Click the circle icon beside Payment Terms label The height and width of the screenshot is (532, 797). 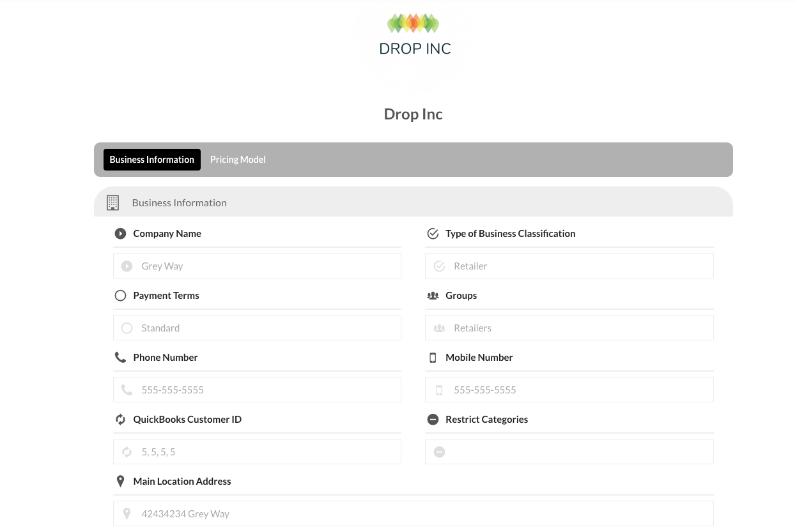pyautogui.click(x=120, y=296)
